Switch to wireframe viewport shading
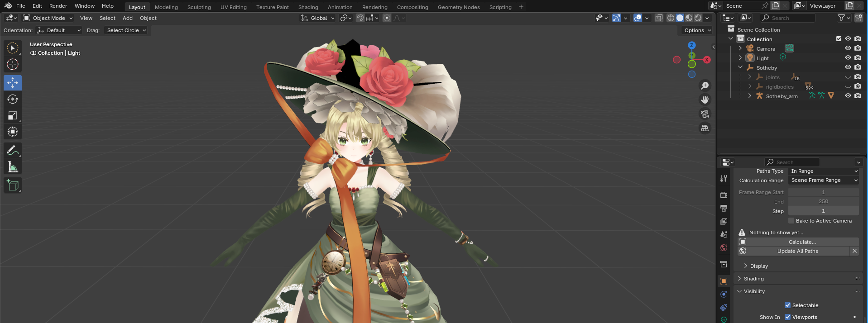This screenshot has height=323, width=868. click(671, 18)
